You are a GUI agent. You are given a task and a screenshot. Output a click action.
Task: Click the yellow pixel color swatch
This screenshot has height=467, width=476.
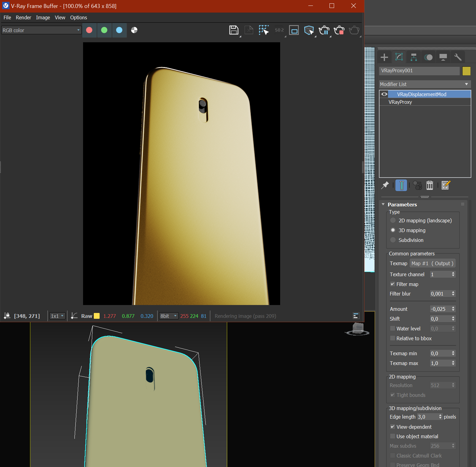point(97,316)
